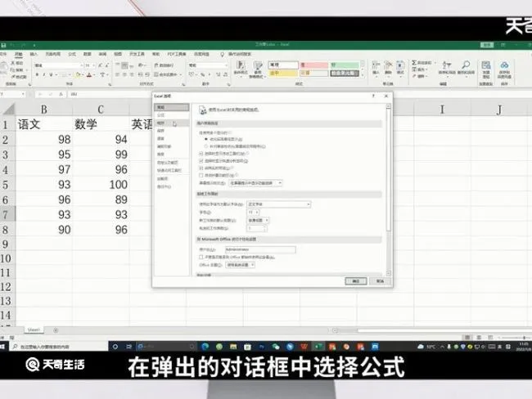Toggle Underline formatting in ribbon

pos(52,74)
